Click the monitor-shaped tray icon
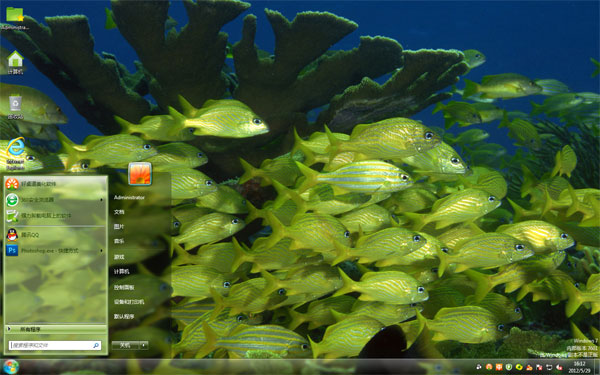The height and width of the screenshot is (375, 600). (549, 367)
